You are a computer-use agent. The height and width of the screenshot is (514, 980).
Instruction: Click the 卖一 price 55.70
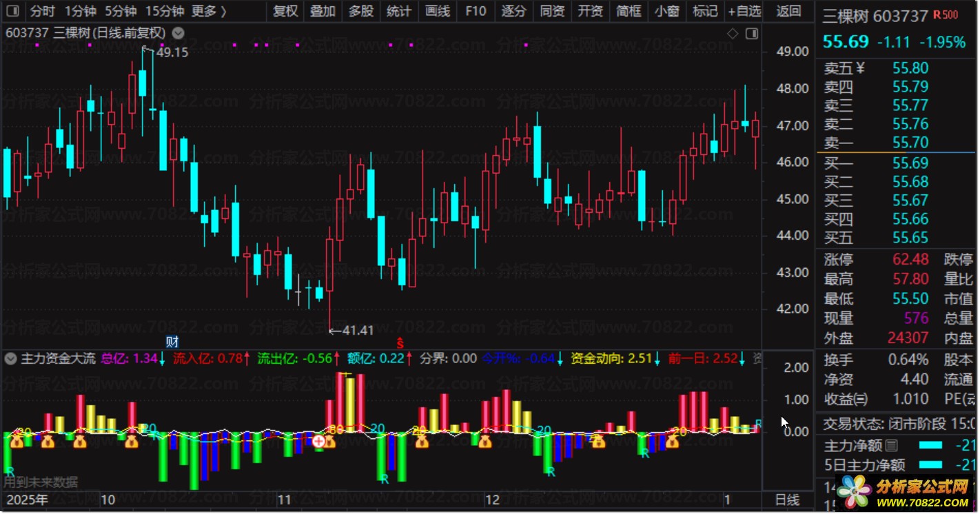click(910, 143)
